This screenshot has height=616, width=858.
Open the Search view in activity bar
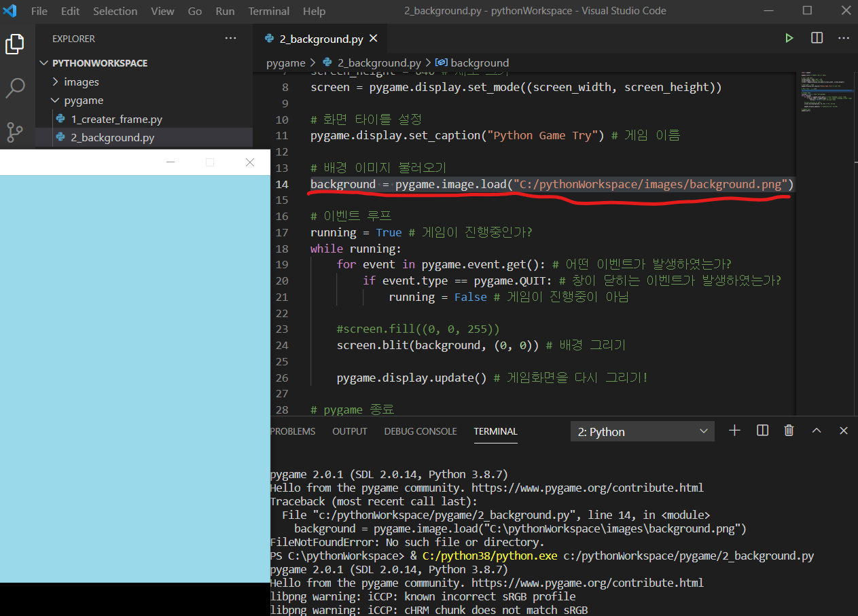[x=15, y=88]
